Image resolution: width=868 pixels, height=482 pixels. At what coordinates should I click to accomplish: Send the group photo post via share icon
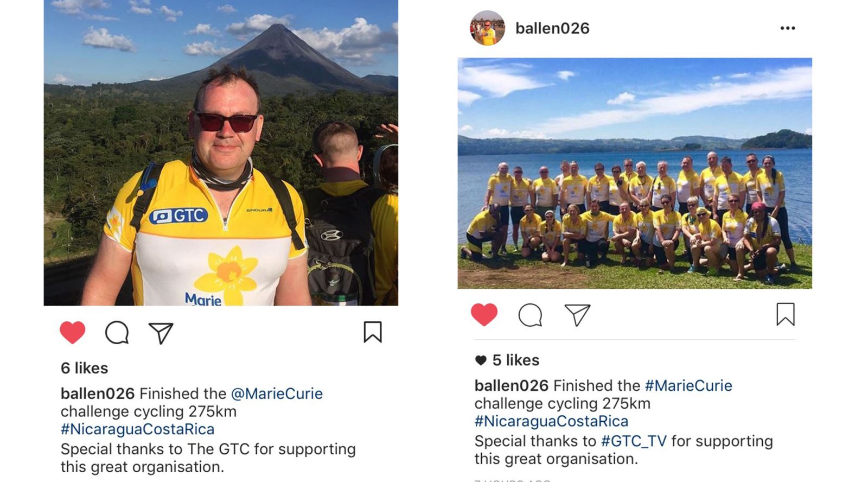(577, 315)
